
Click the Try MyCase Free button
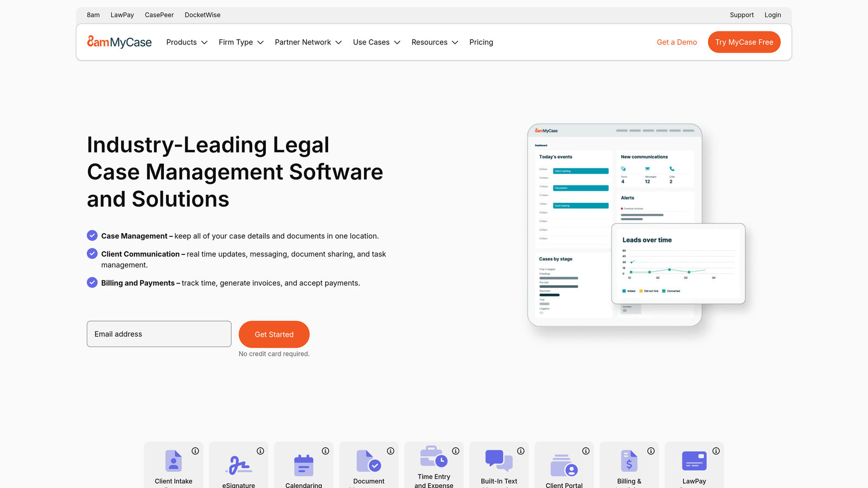pyautogui.click(x=744, y=42)
